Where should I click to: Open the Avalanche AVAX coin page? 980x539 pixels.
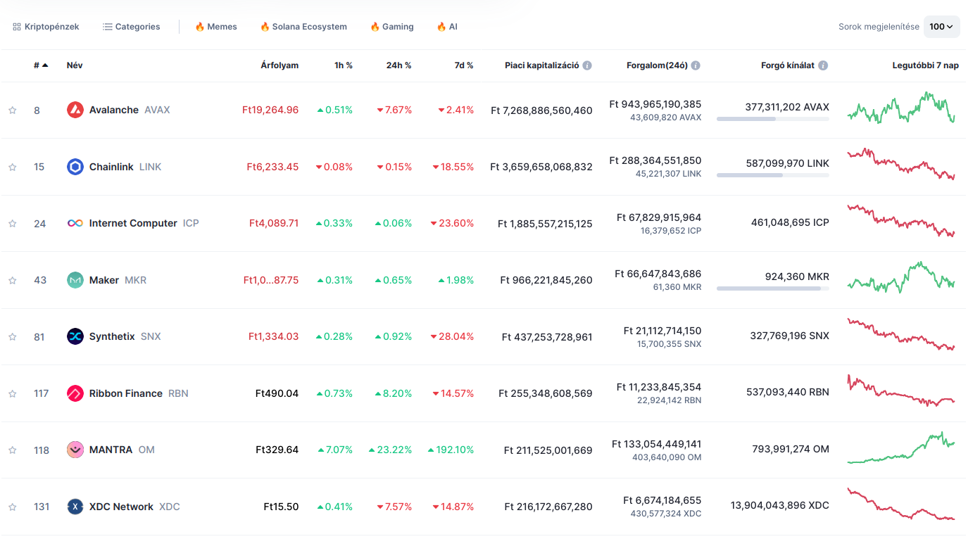click(130, 110)
